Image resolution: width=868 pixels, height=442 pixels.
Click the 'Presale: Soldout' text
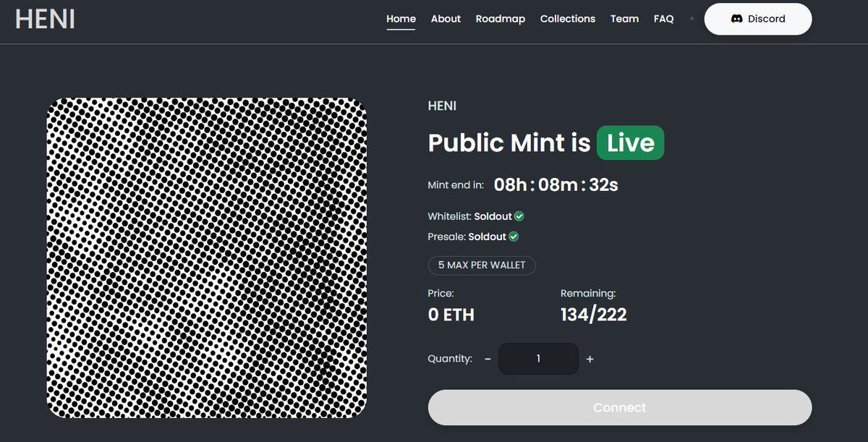pos(467,237)
